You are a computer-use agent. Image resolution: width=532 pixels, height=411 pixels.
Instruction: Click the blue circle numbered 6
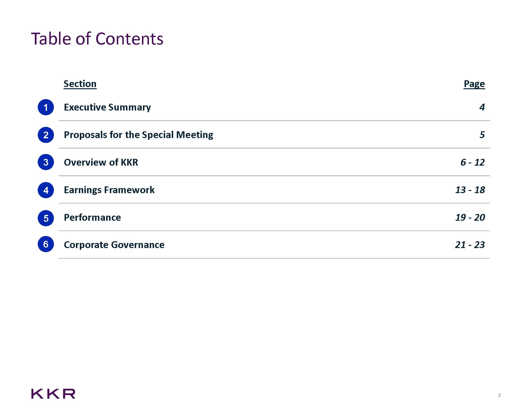(x=46, y=244)
